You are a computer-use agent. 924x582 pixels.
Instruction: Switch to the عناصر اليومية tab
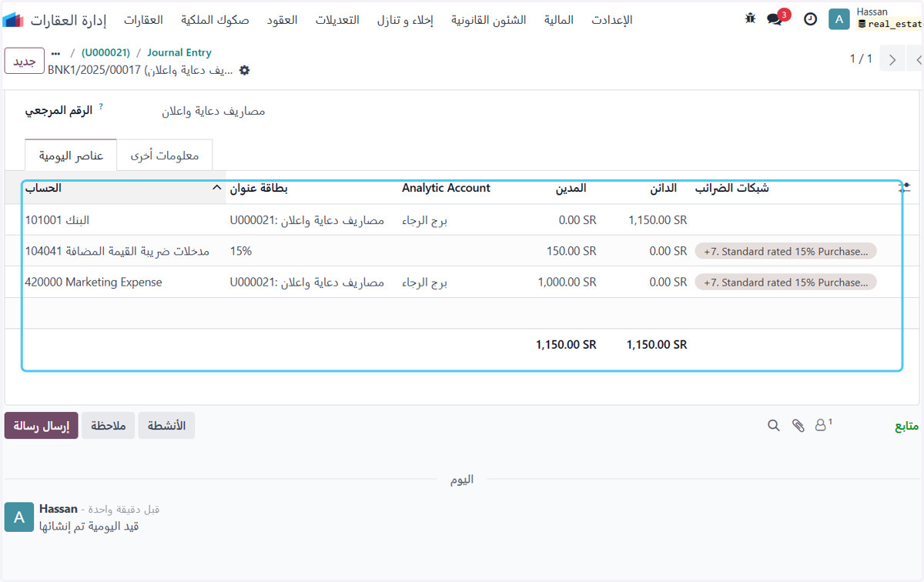click(x=71, y=156)
